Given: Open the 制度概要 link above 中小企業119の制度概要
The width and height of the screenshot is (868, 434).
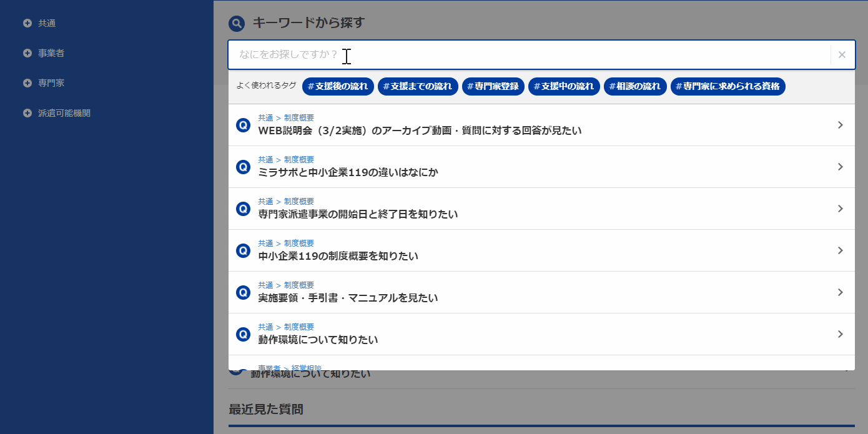Looking at the screenshot, I should tap(298, 243).
